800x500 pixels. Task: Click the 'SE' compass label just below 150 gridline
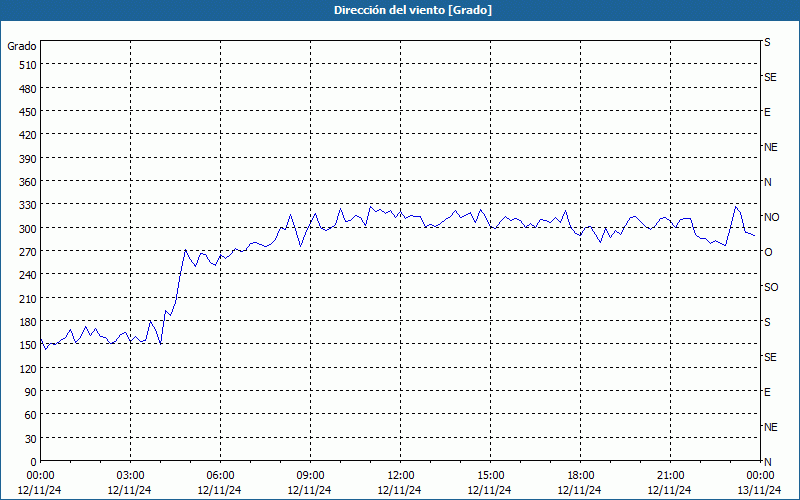pyautogui.click(x=770, y=357)
